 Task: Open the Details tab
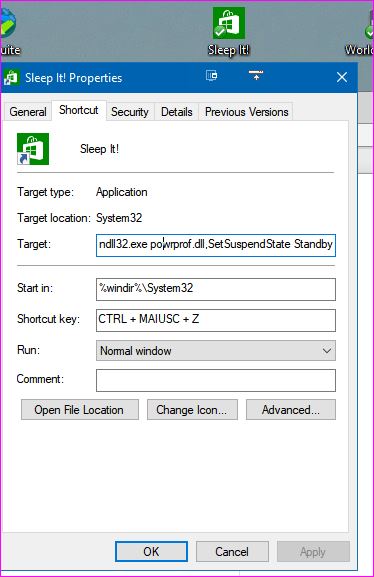point(177,111)
